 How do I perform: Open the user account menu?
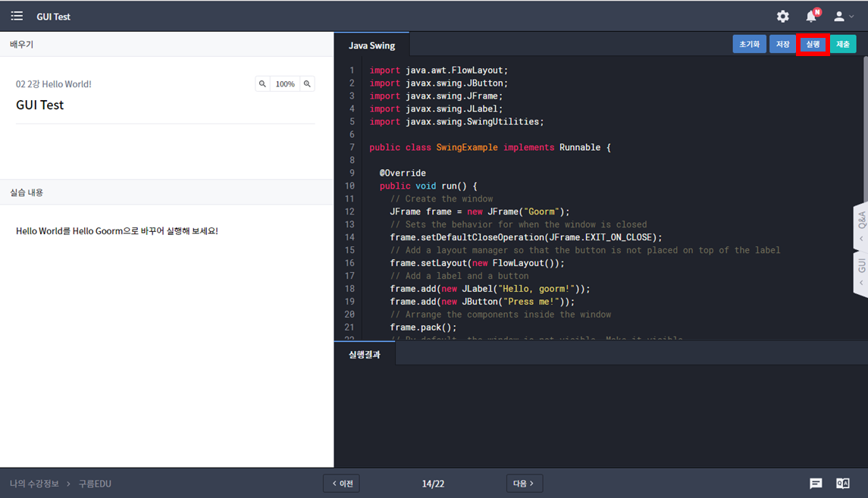(x=844, y=17)
